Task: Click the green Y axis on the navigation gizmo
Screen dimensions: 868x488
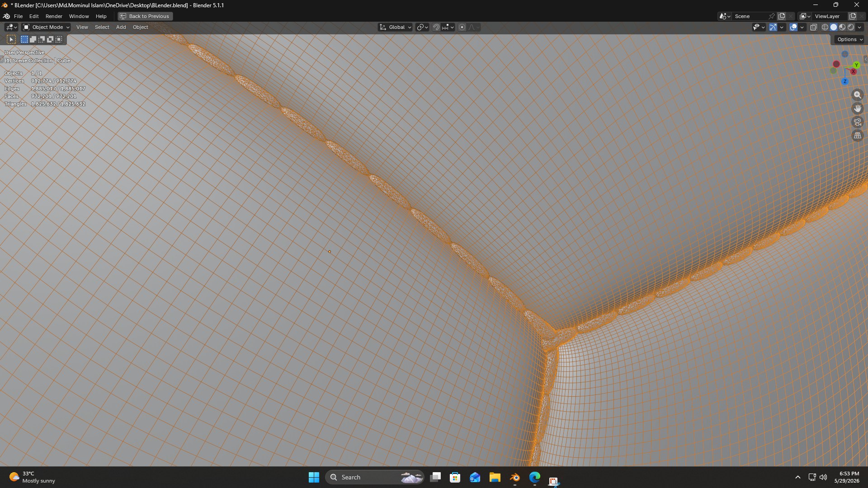Action: pos(856,65)
